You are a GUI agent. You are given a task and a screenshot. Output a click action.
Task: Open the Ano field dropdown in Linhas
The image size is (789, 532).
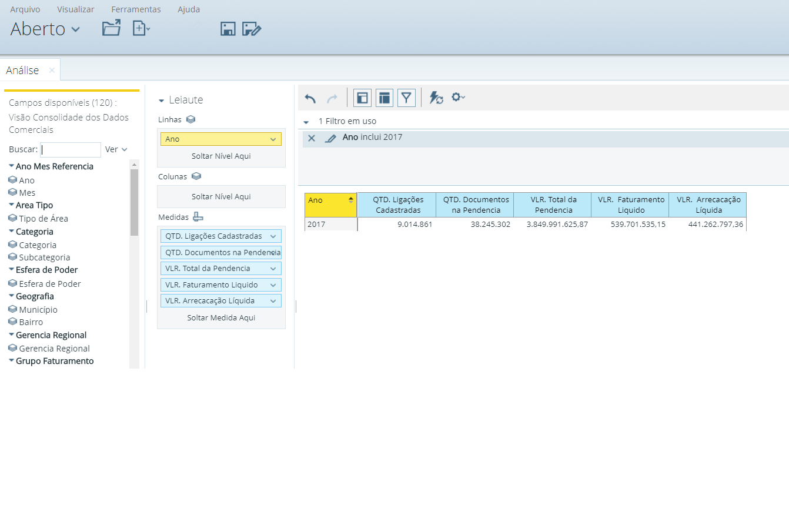[273, 139]
